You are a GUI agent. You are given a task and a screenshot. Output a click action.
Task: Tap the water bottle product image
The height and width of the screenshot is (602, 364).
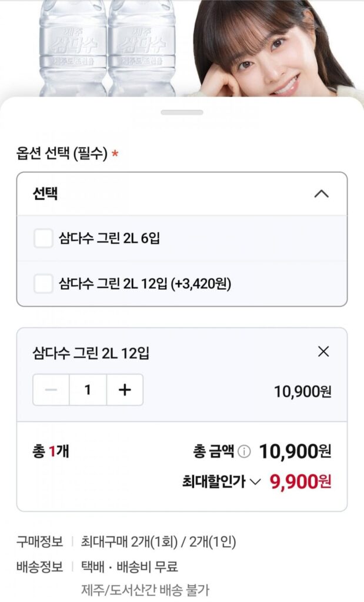pos(107,48)
